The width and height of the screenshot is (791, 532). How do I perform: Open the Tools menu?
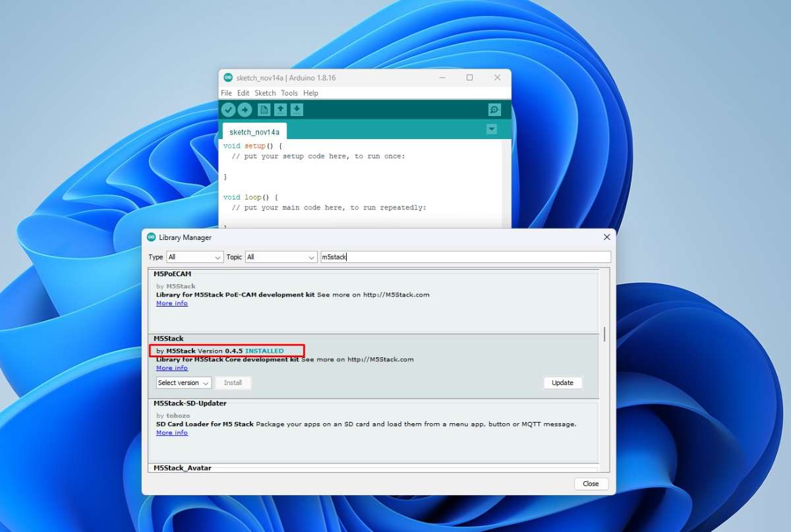(289, 93)
